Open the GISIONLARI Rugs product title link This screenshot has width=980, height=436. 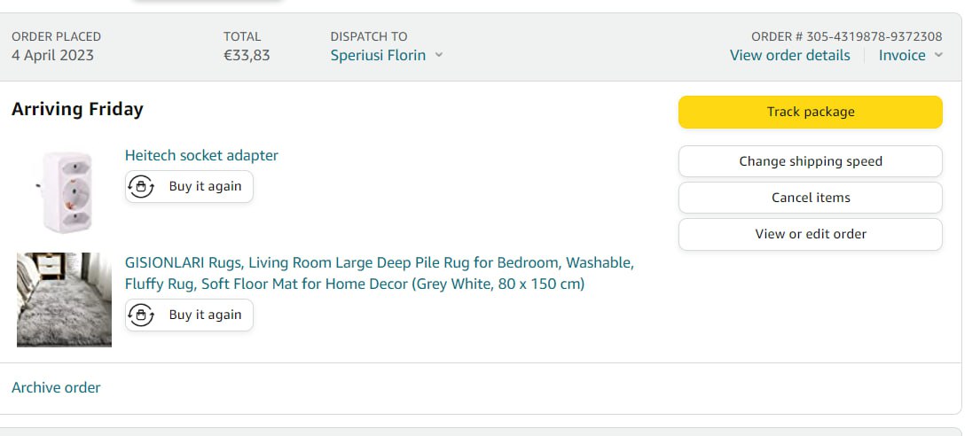click(x=380, y=273)
